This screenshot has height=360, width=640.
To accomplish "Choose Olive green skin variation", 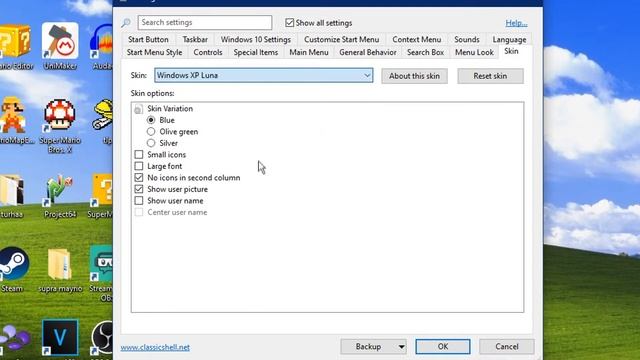I will coord(151,131).
